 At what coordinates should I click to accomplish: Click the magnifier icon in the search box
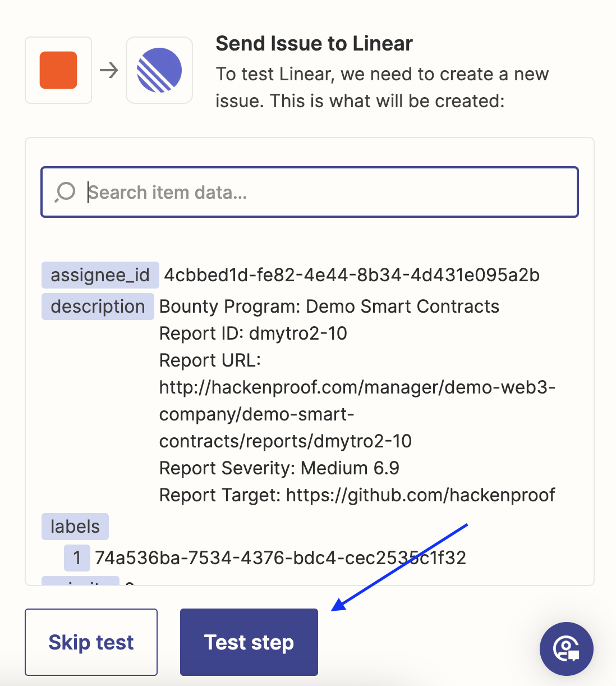65,192
